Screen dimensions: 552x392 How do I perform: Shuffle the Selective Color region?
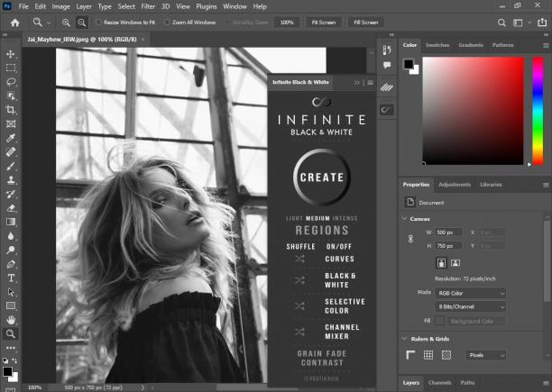pyautogui.click(x=299, y=306)
